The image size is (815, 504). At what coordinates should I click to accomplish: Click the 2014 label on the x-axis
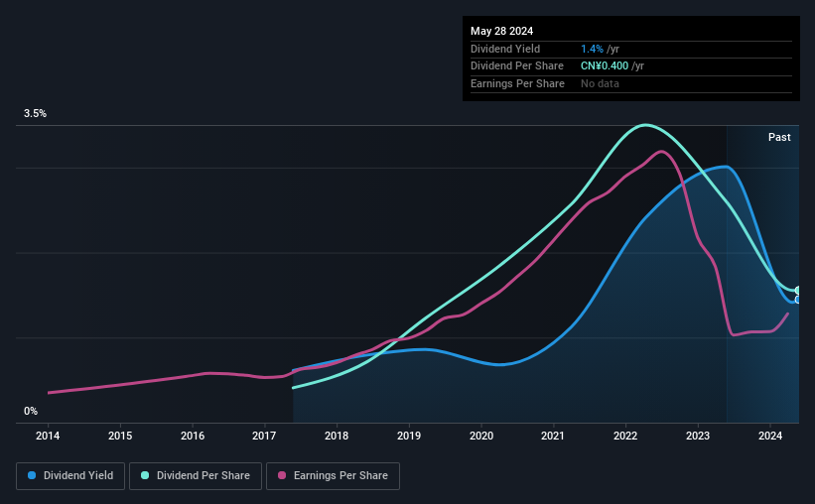click(x=48, y=436)
